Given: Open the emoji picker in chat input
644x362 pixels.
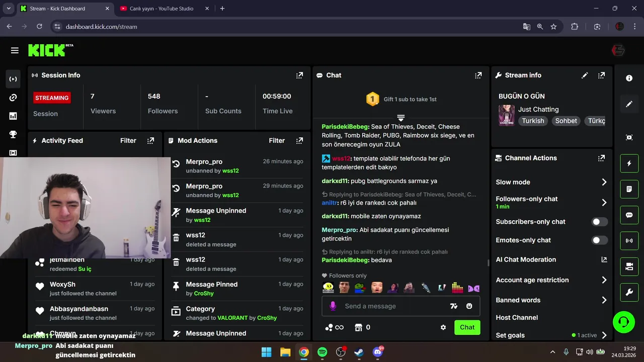Looking at the screenshot, I should click(x=469, y=306).
